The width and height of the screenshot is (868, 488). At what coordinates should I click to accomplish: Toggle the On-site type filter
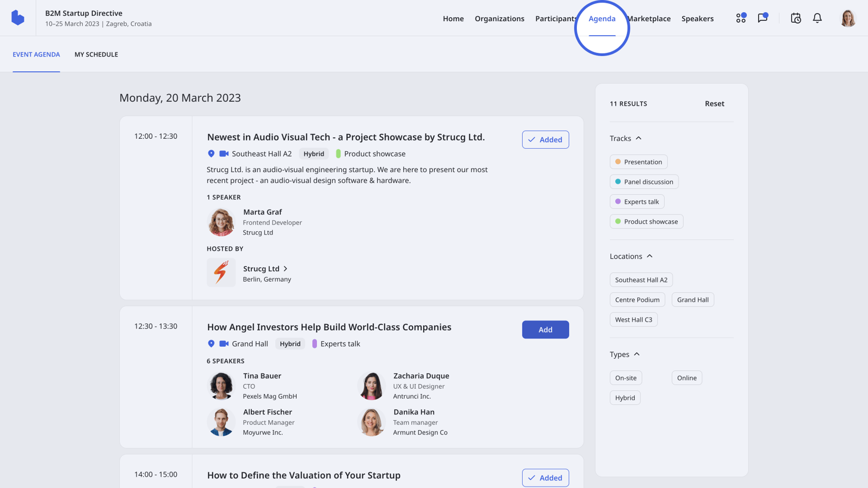(x=625, y=378)
